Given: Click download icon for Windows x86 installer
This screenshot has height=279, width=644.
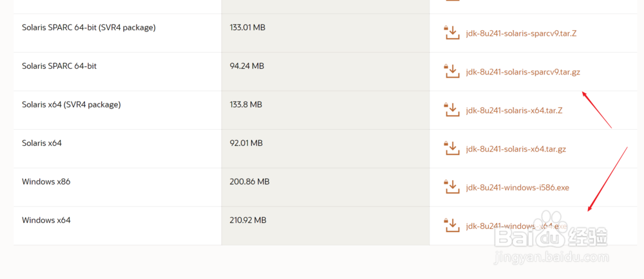Looking at the screenshot, I should click(451, 187).
